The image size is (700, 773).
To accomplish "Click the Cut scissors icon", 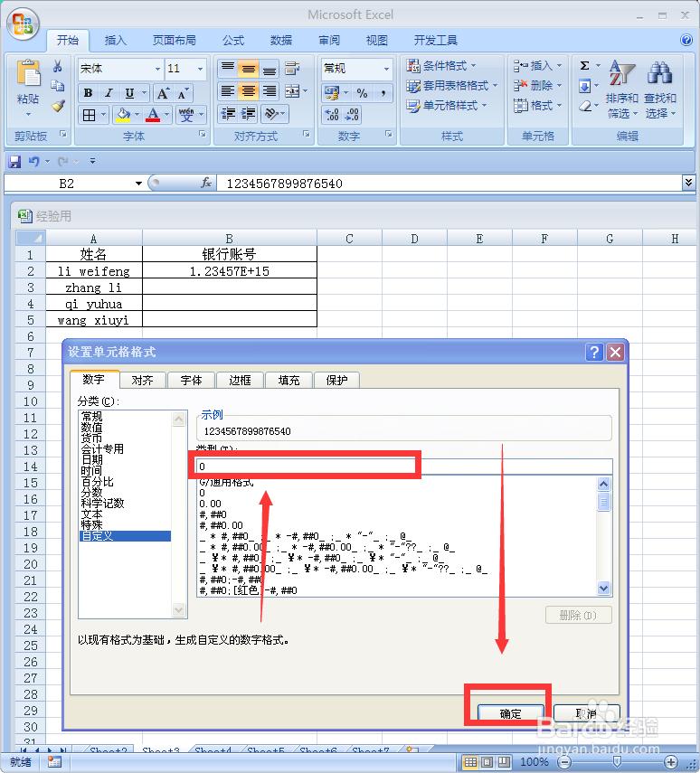I will point(58,66).
